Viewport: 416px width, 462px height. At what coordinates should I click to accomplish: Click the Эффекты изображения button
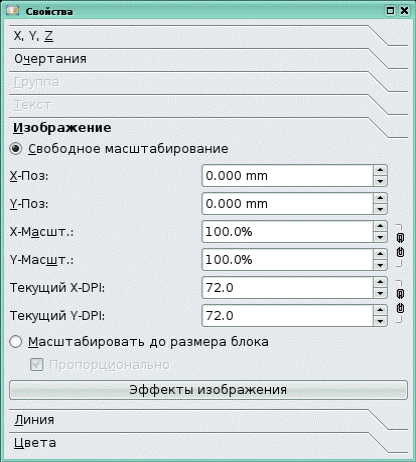click(208, 390)
